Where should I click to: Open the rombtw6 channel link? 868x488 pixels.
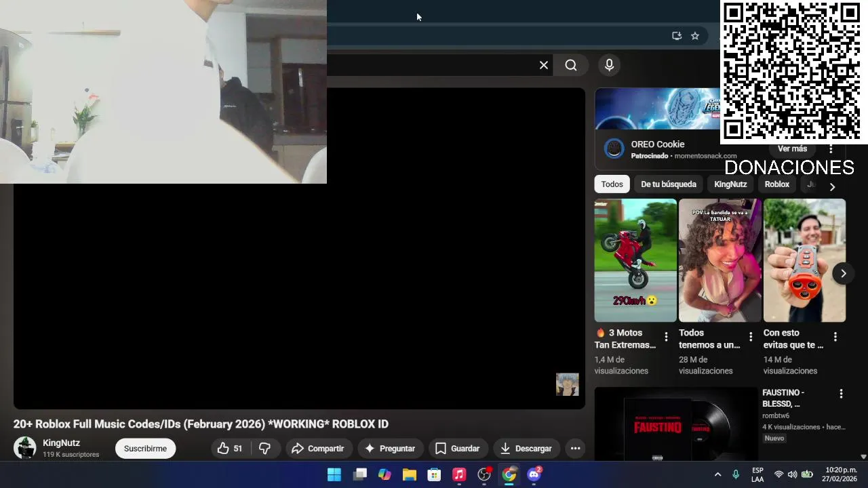pos(776,415)
